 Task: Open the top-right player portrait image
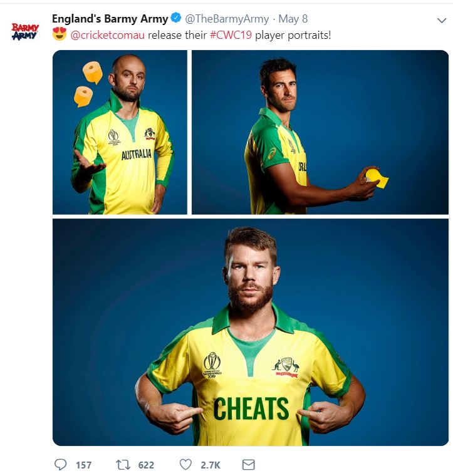(x=320, y=133)
